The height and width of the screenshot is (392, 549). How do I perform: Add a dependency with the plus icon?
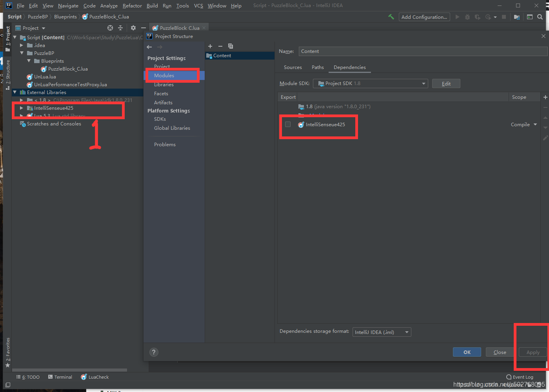(545, 97)
